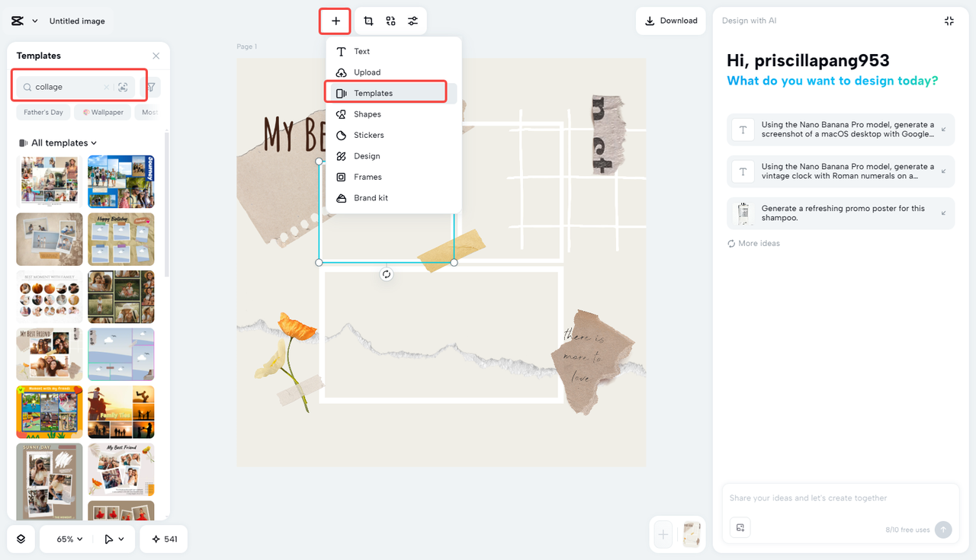Open the pointer tool dropdown arrow
This screenshot has width=976, height=560.
(x=121, y=539)
